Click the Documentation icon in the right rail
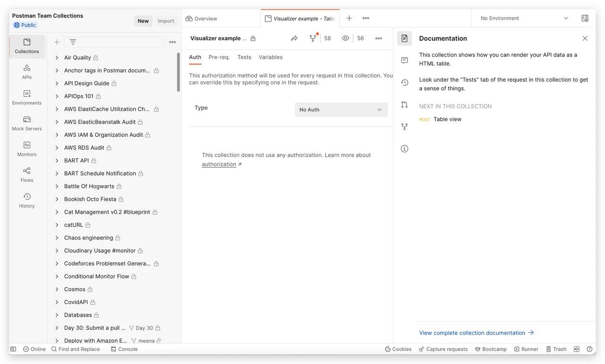 coord(405,38)
